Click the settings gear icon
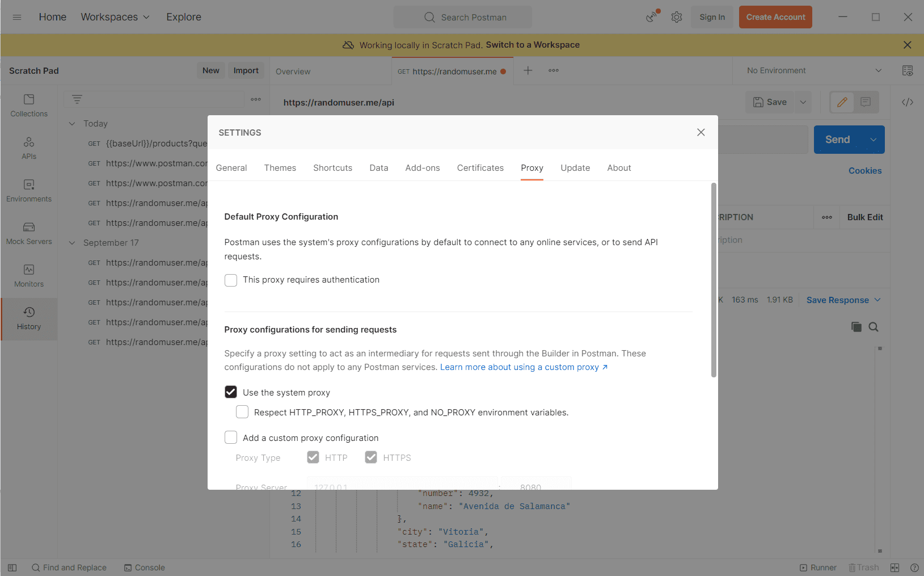This screenshot has width=924, height=576. point(677,17)
